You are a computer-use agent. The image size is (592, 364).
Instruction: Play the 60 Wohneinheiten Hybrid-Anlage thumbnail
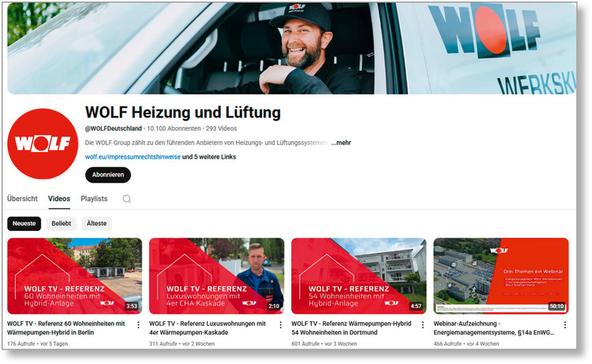[75, 276]
